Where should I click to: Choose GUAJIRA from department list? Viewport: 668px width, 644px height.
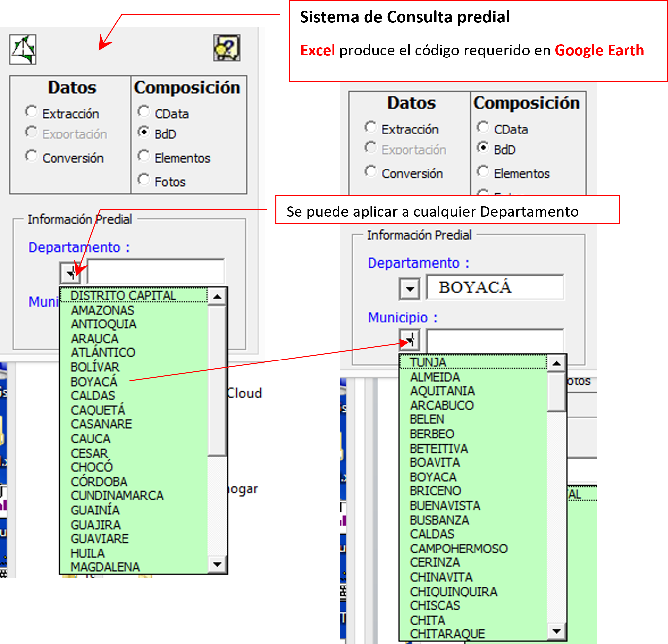pyautogui.click(x=134, y=525)
